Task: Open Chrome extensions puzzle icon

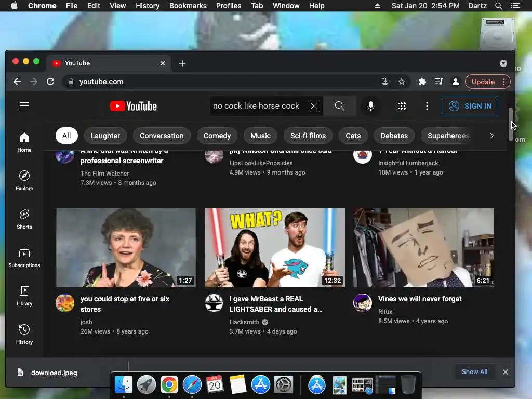Action: (x=422, y=82)
